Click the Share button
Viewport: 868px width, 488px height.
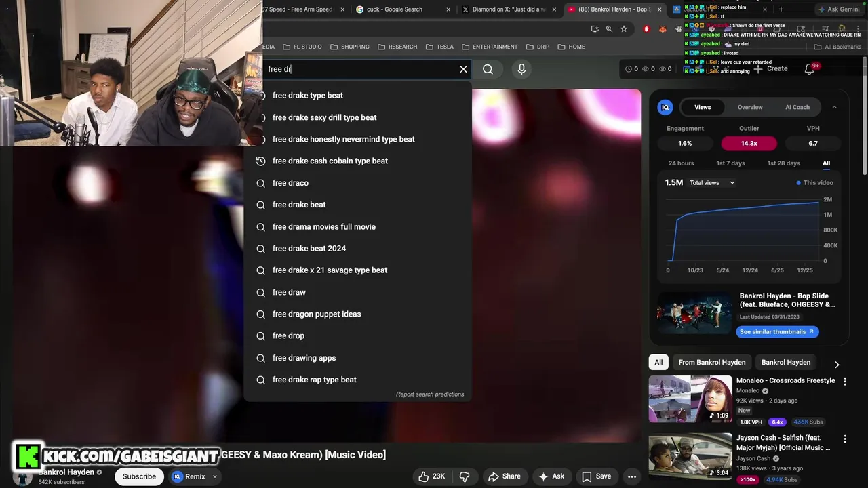click(504, 476)
